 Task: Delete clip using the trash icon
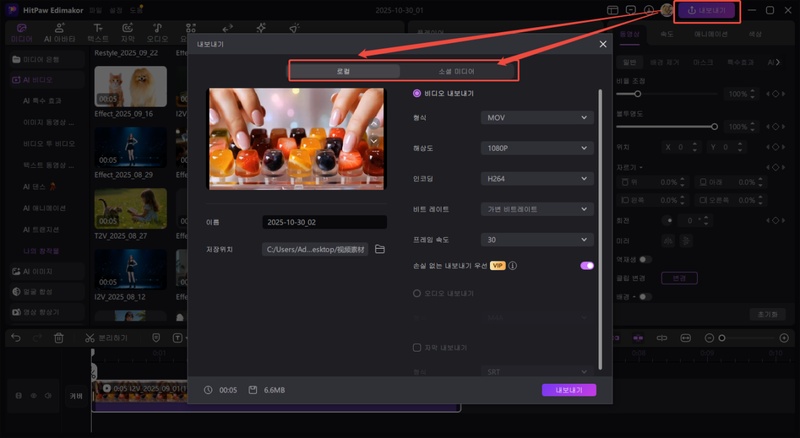point(59,338)
